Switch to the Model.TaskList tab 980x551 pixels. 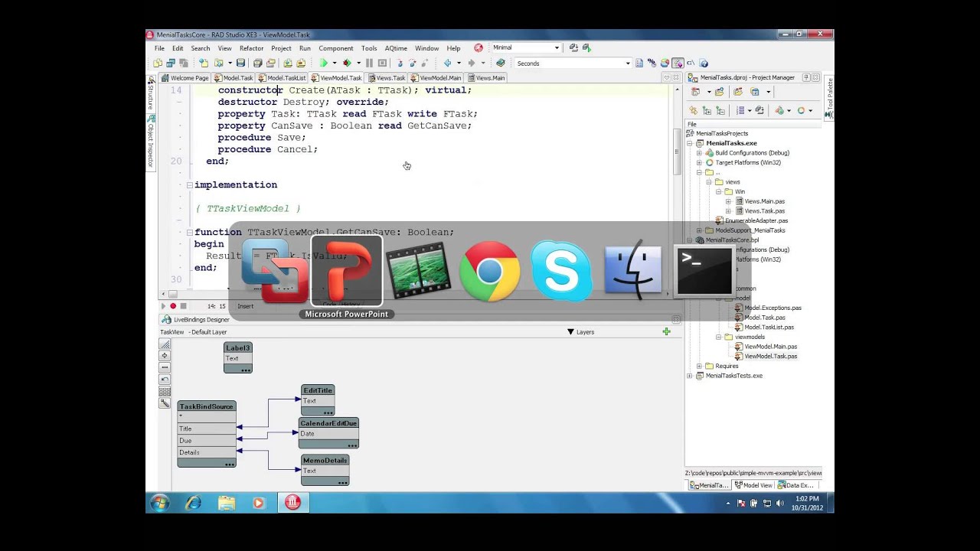coord(282,77)
